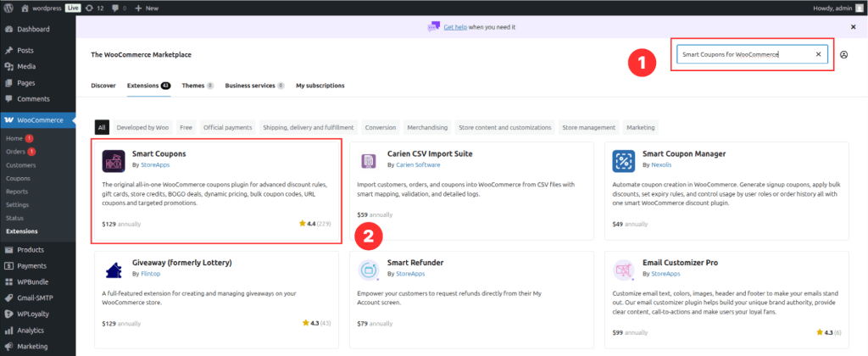Viewport: 868px width, 356px height.
Task: Open the Products sidebar menu
Action: 31,250
